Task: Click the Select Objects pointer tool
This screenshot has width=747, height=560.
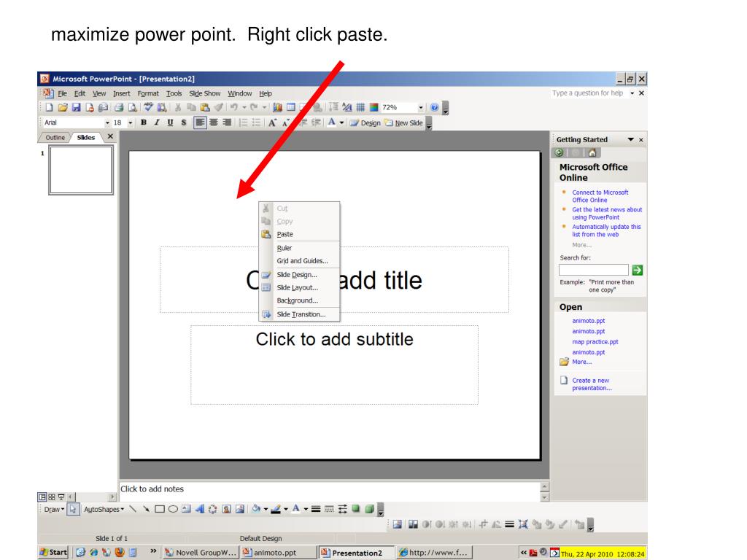Action: pos(73,509)
